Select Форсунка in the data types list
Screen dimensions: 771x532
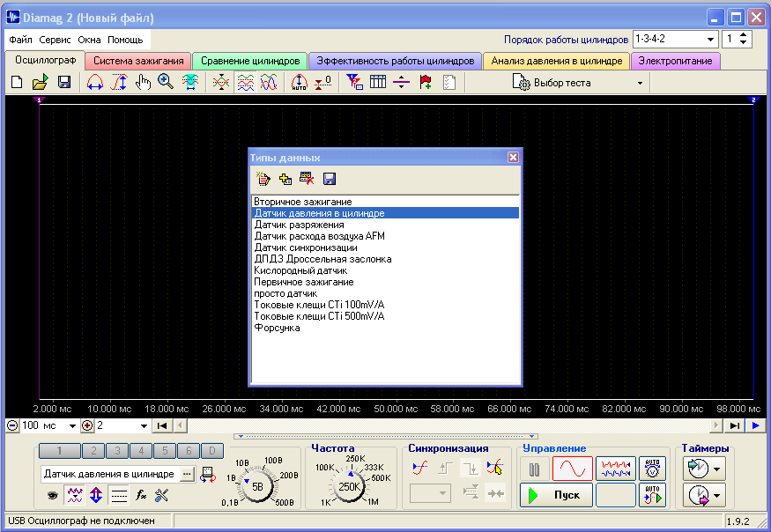(x=385, y=328)
